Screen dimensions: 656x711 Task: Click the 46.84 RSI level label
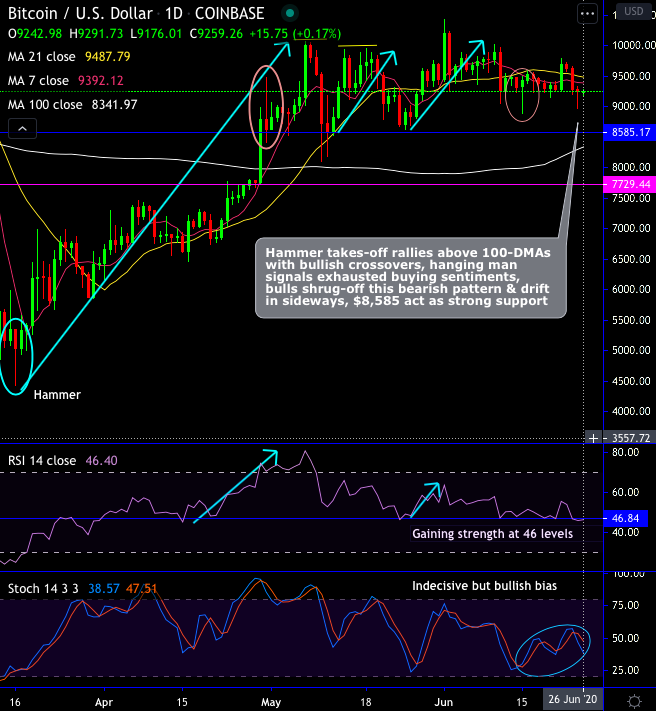625,518
